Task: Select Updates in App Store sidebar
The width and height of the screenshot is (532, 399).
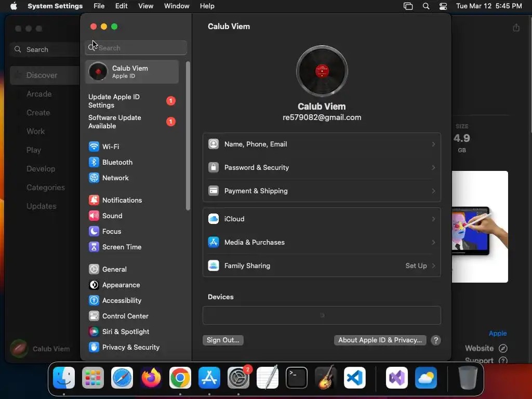Action: tap(42, 206)
